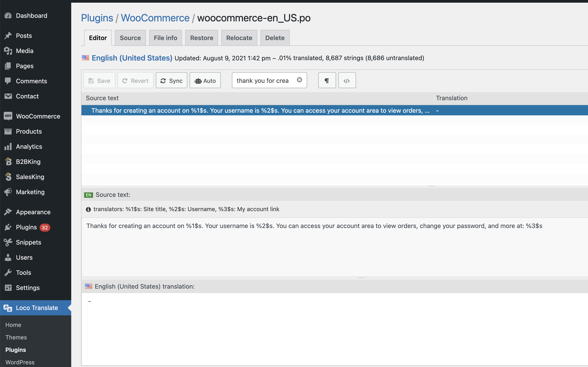Click the Comments speech bubble icon
This screenshot has width=588, height=367.
tap(8, 81)
